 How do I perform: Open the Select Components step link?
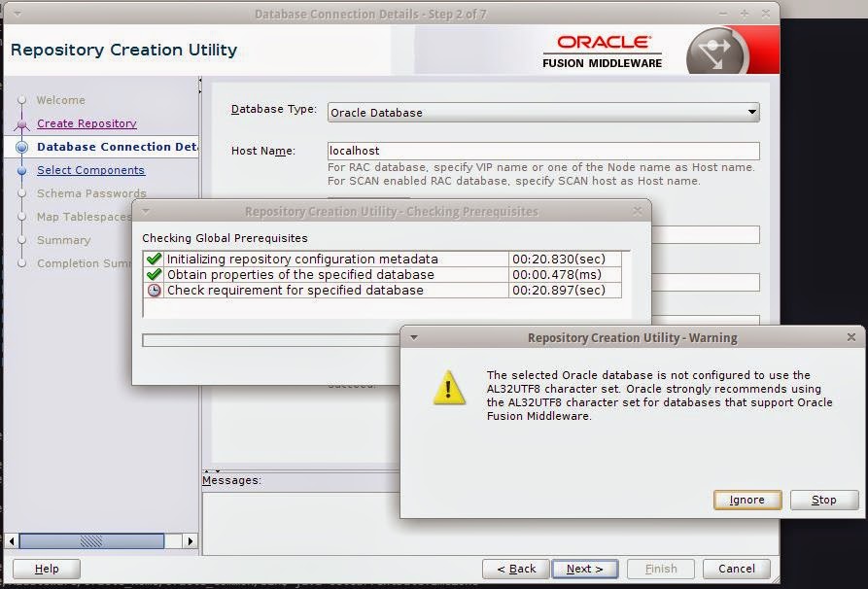click(90, 170)
